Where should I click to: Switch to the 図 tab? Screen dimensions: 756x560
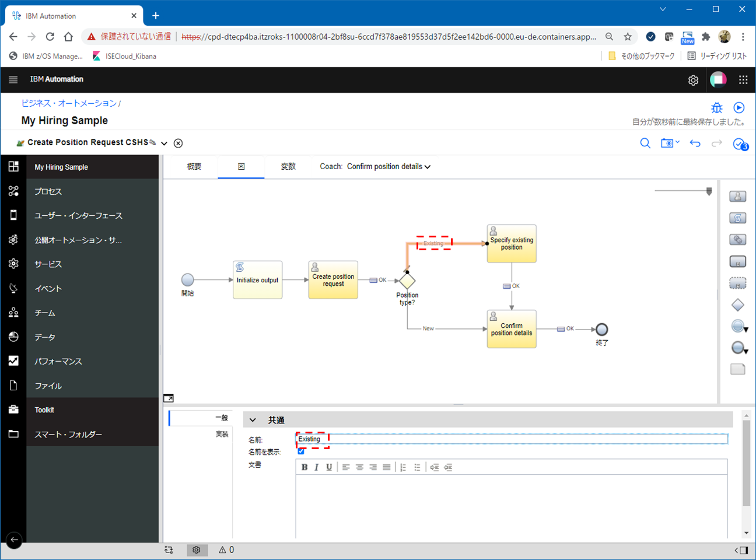click(242, 166)
